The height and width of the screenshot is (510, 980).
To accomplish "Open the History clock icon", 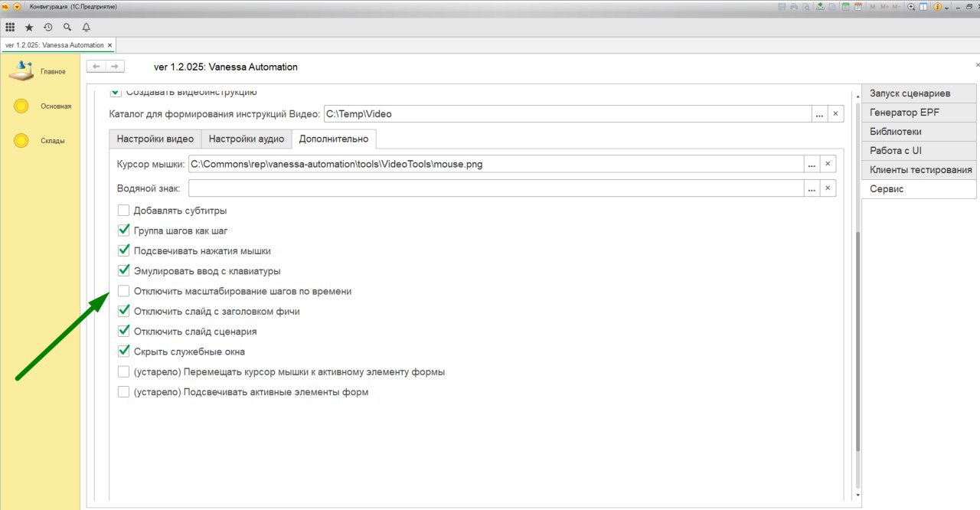I will (x=48, y=27).
